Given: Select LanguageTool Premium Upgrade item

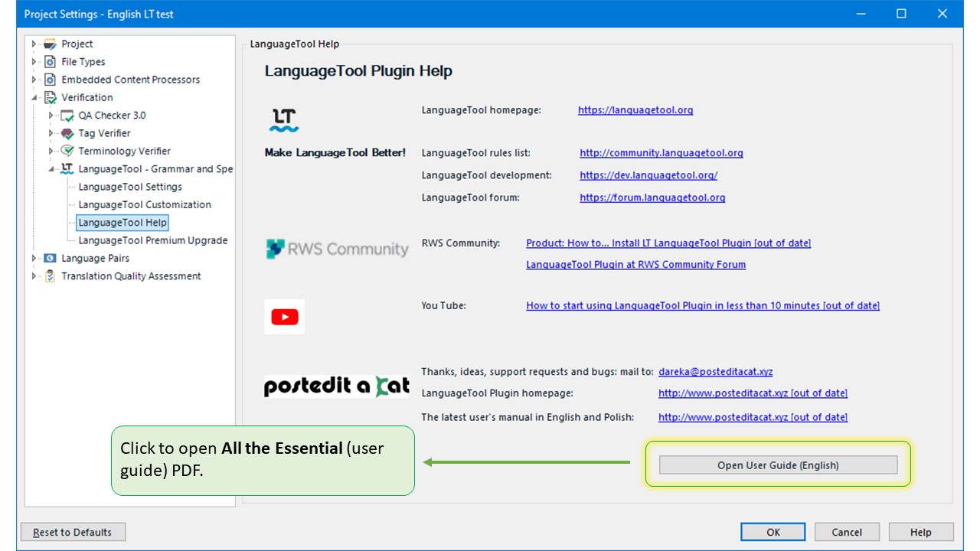Looking at the screenshot, I should coord(152,240).
